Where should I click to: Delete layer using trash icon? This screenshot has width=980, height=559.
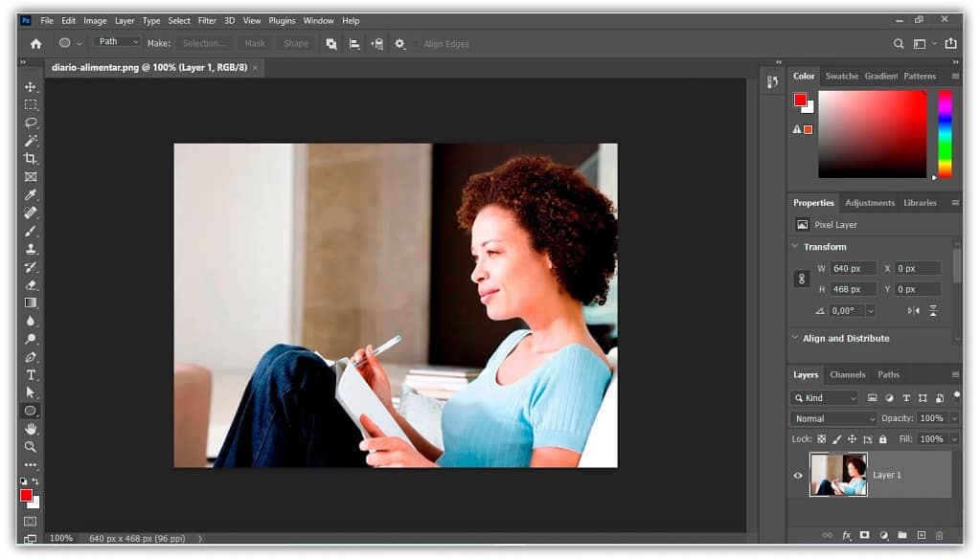pos(937,535)
